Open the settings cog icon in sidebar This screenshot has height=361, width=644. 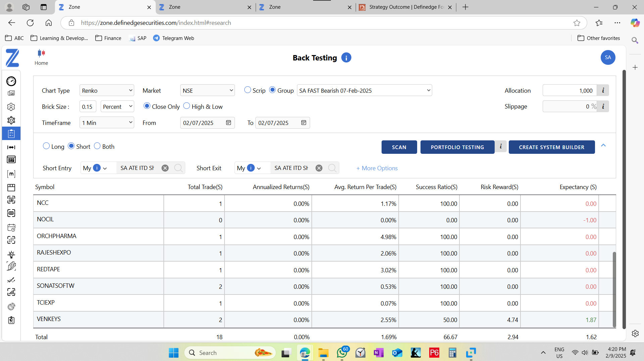(11, 120)
